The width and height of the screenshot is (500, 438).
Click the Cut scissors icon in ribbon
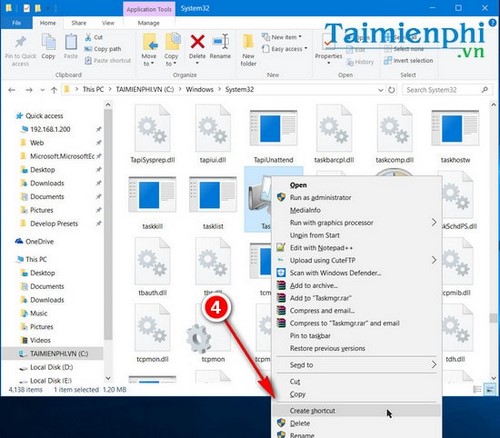pos(88,37)
